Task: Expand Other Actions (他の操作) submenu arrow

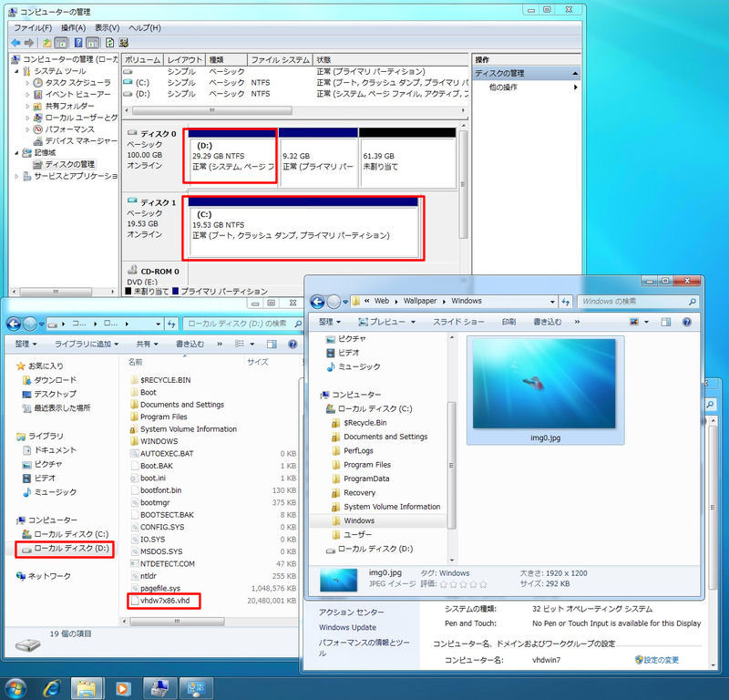Action: coord(575,87)
